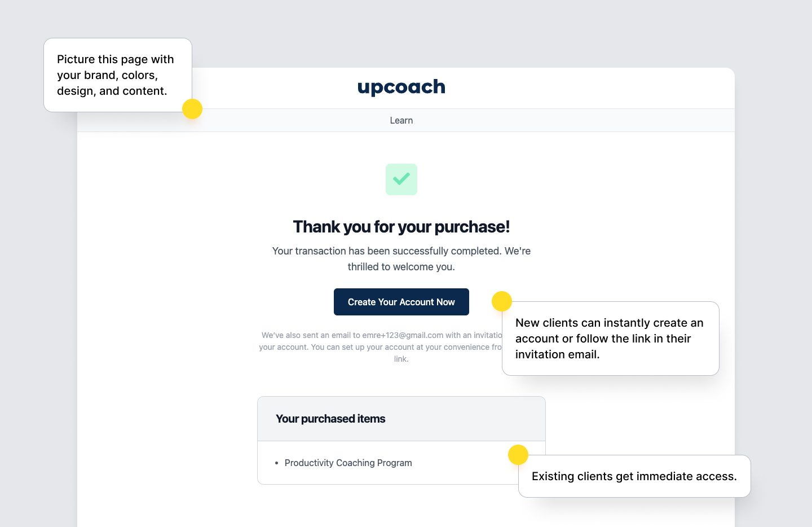The width and height of the screenshot is (812, 527).
Task: Click the 'Existing clients get immediate access' callout
Action: click(x=634, y=476)
